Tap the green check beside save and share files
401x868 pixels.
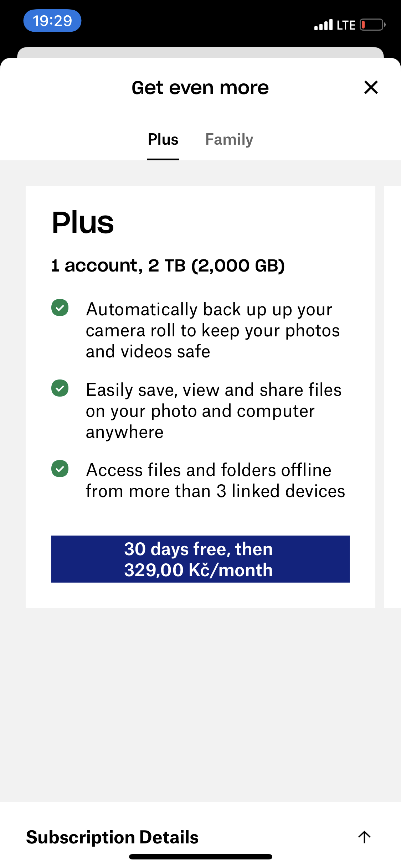[x=60, y=388]
